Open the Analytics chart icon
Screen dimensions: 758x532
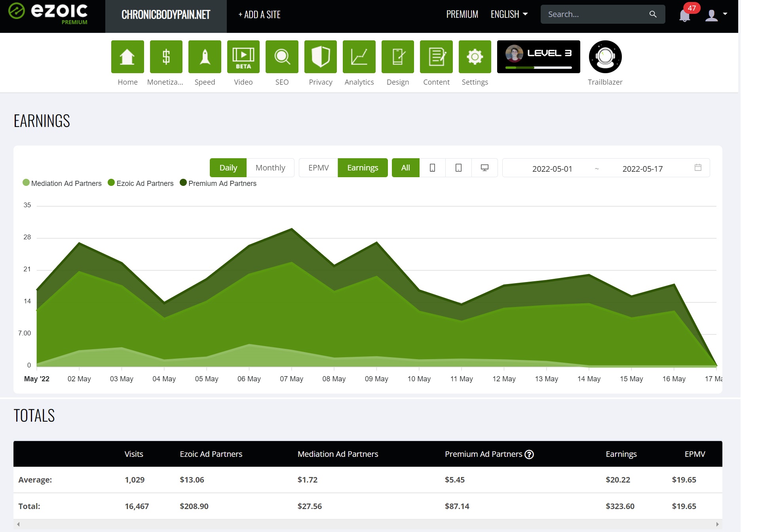pos(359,57)
